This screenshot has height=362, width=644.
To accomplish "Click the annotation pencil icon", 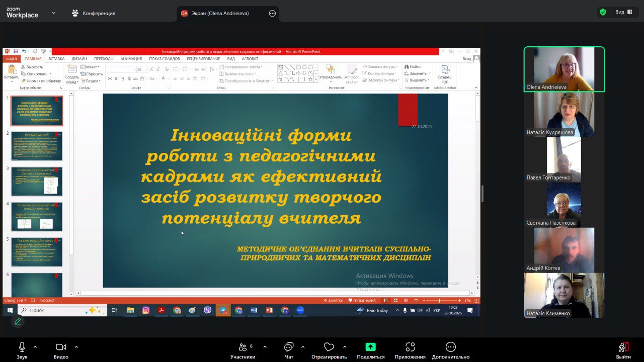I will tap(18, 321).
